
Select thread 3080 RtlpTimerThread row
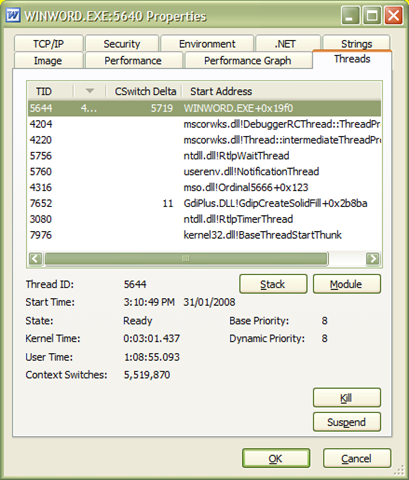coord(204,219)
